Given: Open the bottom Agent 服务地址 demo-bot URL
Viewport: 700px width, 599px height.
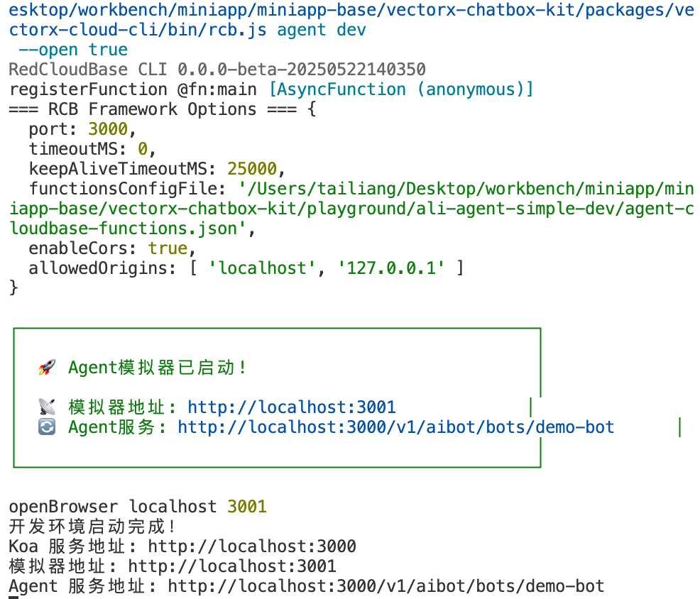Looking at the screenshot, I should [386, 586].
